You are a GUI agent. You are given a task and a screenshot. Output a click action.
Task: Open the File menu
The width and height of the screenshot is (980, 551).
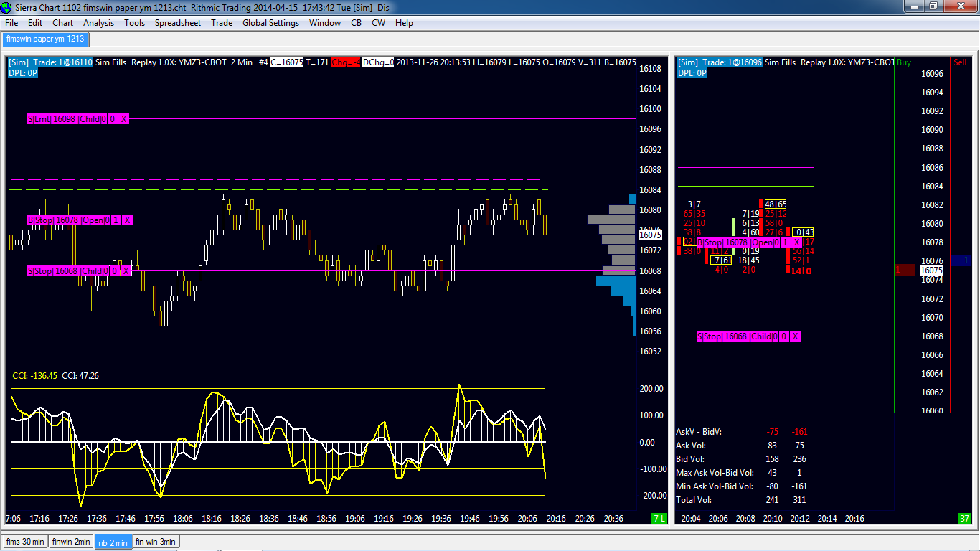click(11, 23)
